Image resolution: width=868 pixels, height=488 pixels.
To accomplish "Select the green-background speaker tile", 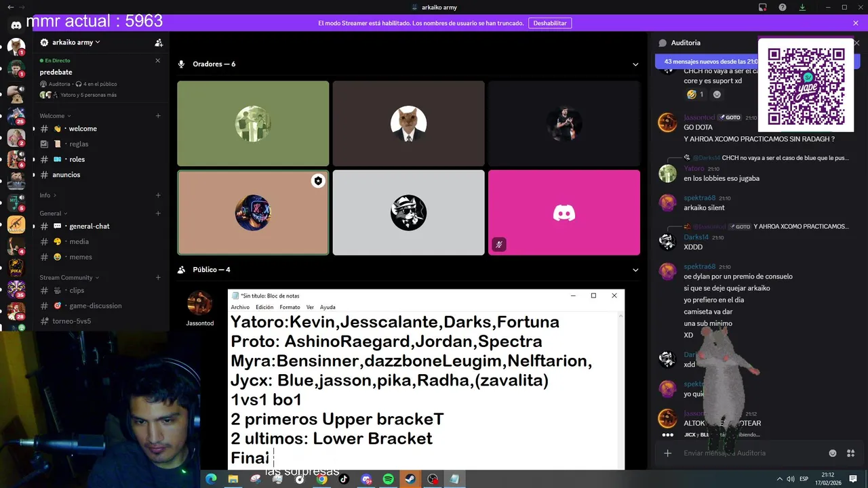I will [253, 124].
